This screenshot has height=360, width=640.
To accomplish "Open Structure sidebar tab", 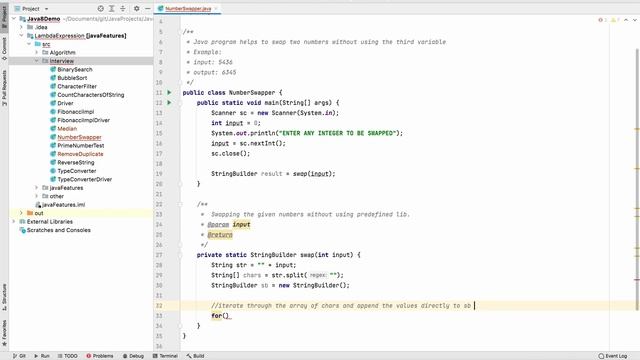I will (4, 297).
